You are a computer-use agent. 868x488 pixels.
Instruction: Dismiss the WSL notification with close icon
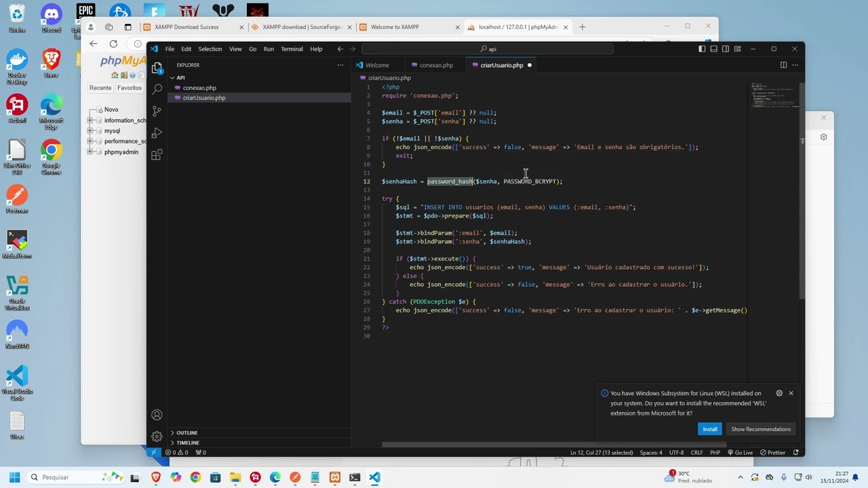[791, 393]
